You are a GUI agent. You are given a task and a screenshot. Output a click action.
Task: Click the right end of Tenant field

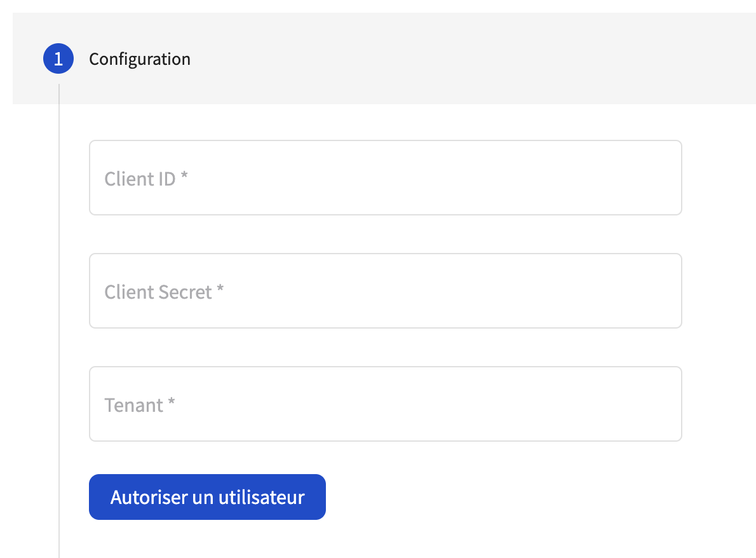pos(665,404)
